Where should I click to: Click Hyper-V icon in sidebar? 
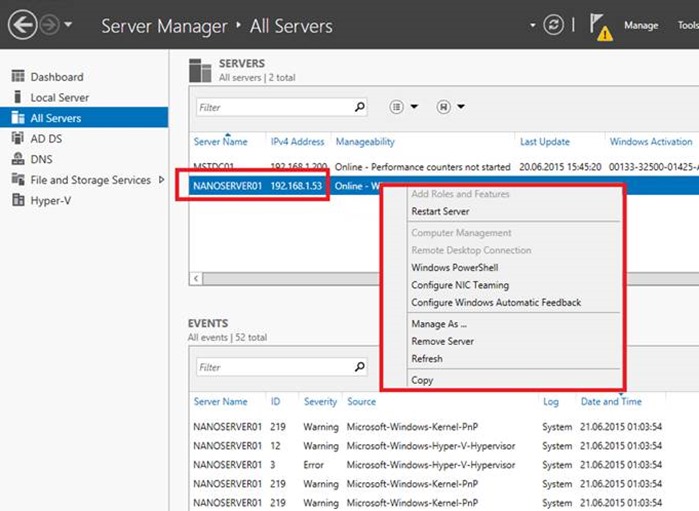click(18, 200)
